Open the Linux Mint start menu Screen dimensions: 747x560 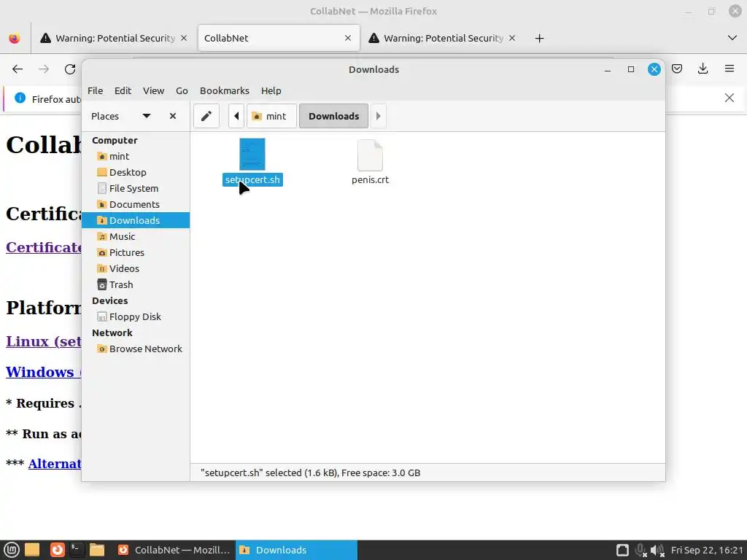point(12,550)
